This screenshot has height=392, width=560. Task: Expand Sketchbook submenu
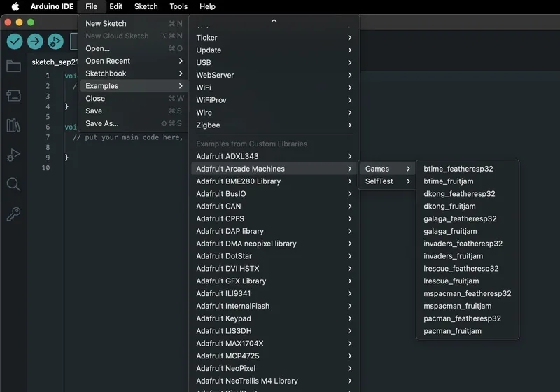click(134, 73)
